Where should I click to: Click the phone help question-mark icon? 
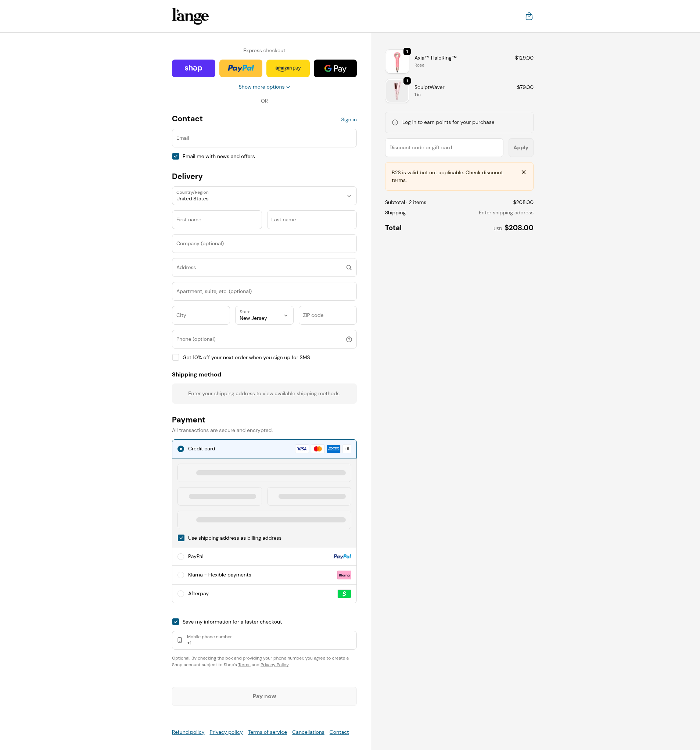(349, 339)
